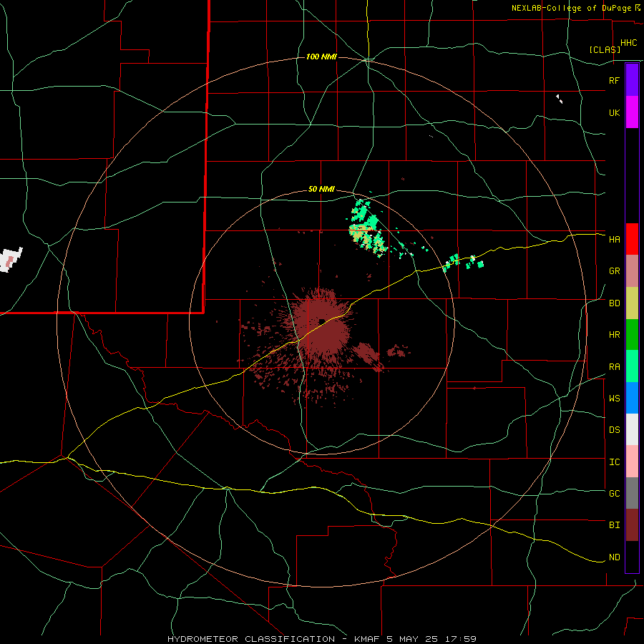Viewport: 644px width, 644px height.
Task: Click the RF purple legend swatch
Action: coord(632,80)
